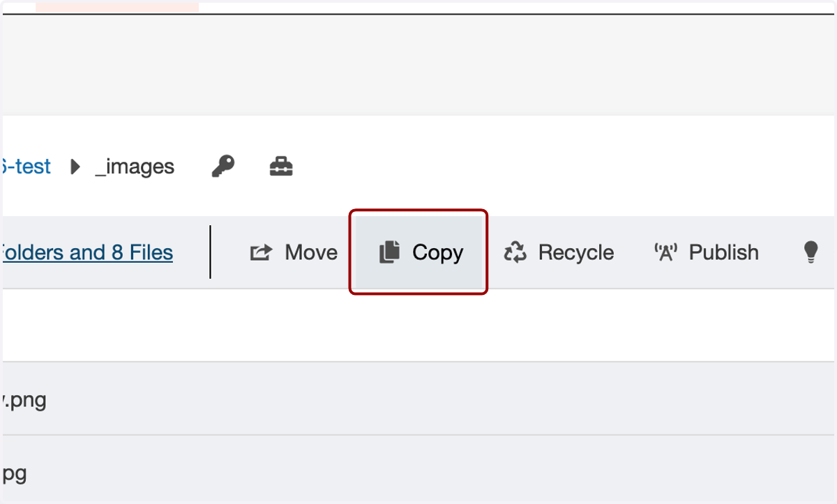Click the Publish button
Image resolution: width=837 pixels, height=504 pixels.
(x=706, y=252)
